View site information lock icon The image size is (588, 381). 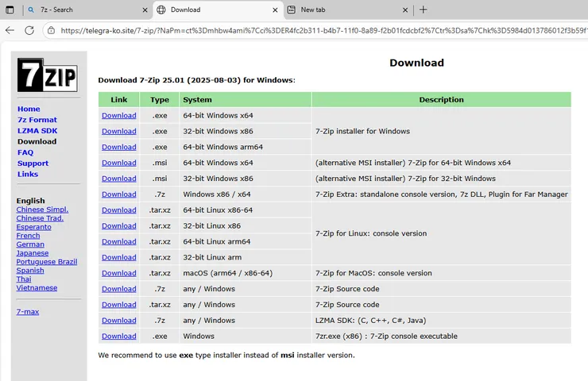52,30
